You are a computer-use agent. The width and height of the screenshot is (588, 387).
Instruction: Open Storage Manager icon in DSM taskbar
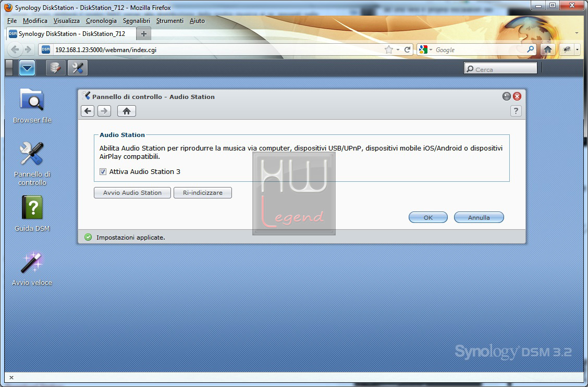[55, 68]
